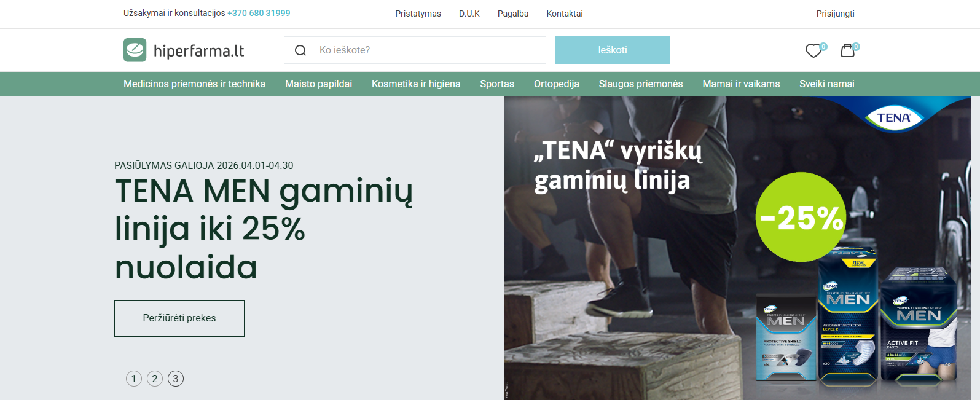Open Sveiki namai category
This screenshot has height=405, width=980.
pos(827,84)
